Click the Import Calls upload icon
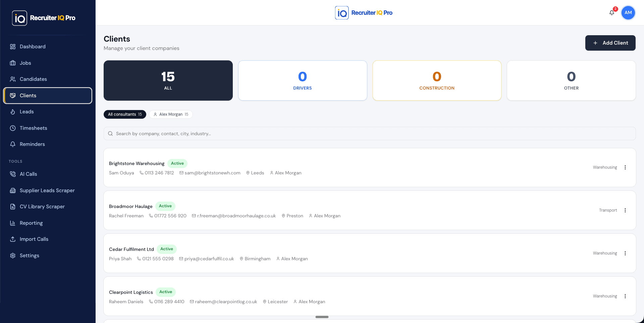Viewport: 644px width, 323px height. (x=13, y=239)
